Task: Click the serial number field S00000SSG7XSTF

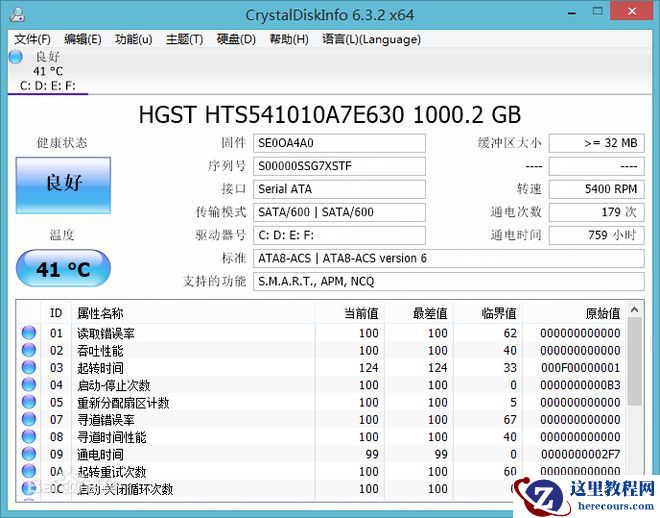Action: (339, 166)
